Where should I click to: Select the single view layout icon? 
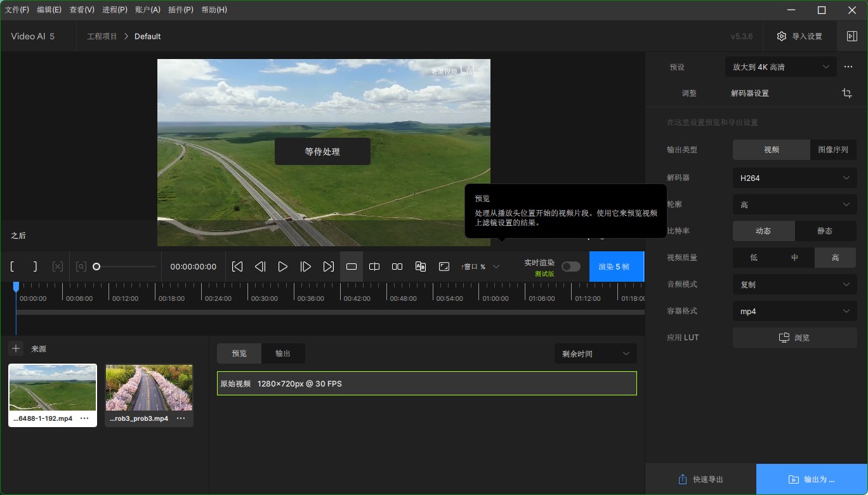point(352,267)
